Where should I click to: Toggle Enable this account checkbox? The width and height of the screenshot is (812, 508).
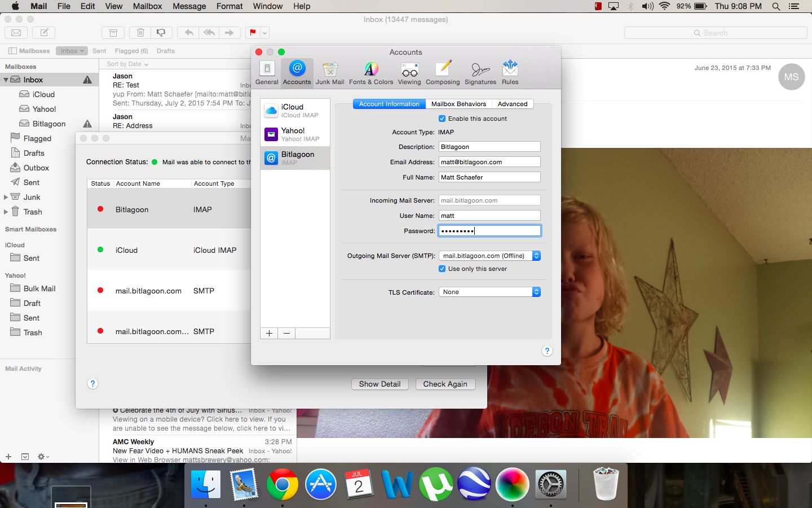pos(442,119)
